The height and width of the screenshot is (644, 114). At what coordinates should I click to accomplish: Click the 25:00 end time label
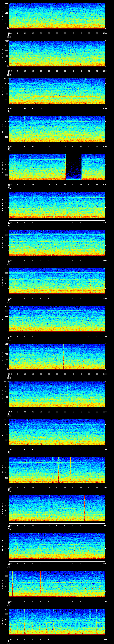tap(105, 412)
